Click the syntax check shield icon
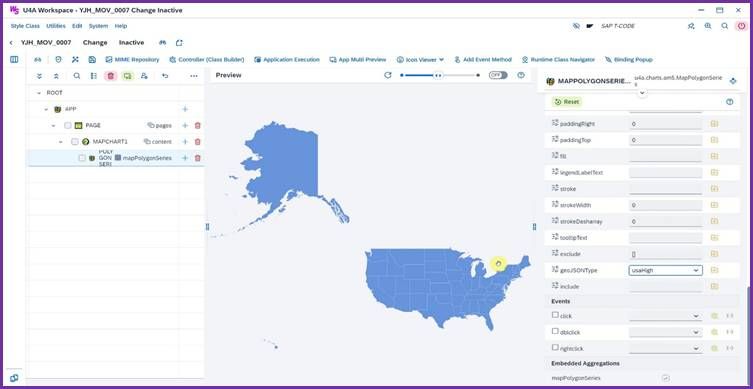The image size is (753, 389). point(59,60)
